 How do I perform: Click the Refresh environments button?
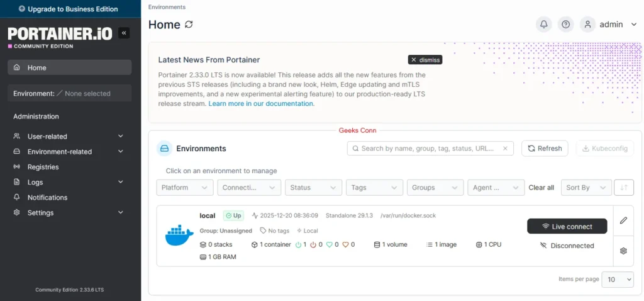pyautogui.click(x=545, y=149)
